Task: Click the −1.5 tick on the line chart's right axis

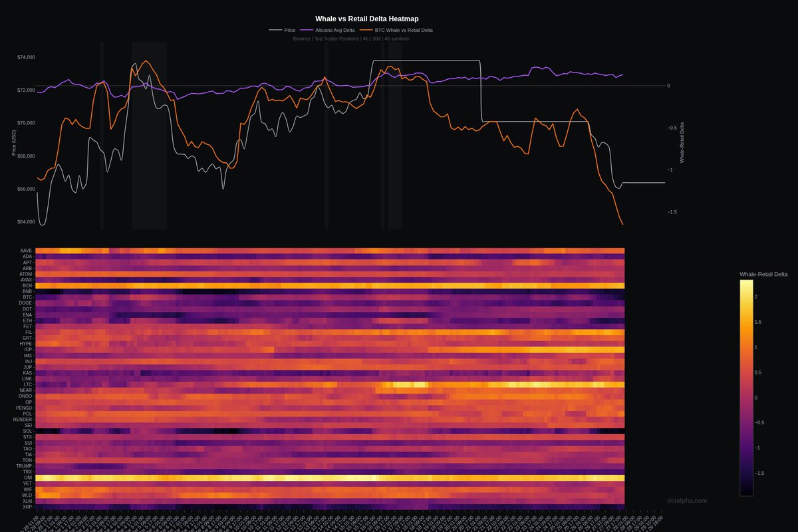Action: tap(672, 211)
